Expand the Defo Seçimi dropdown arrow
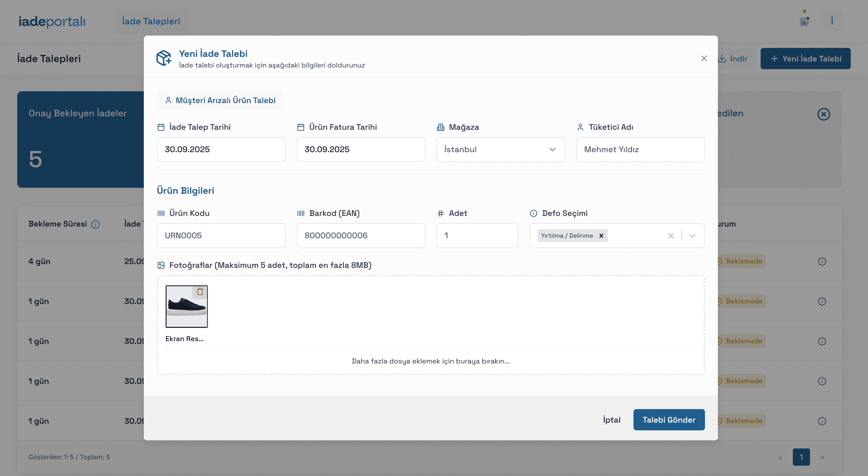 coord(692,236)
